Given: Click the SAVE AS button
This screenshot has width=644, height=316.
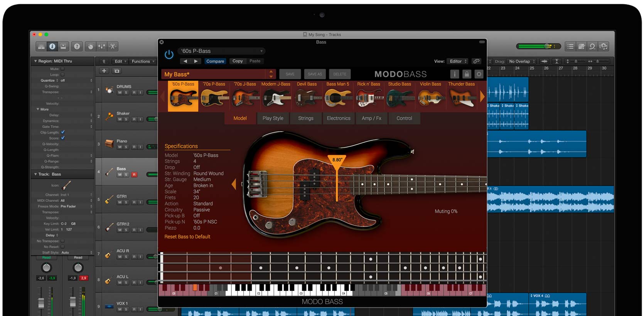Looking at the screenshot, I should (315, 74).
